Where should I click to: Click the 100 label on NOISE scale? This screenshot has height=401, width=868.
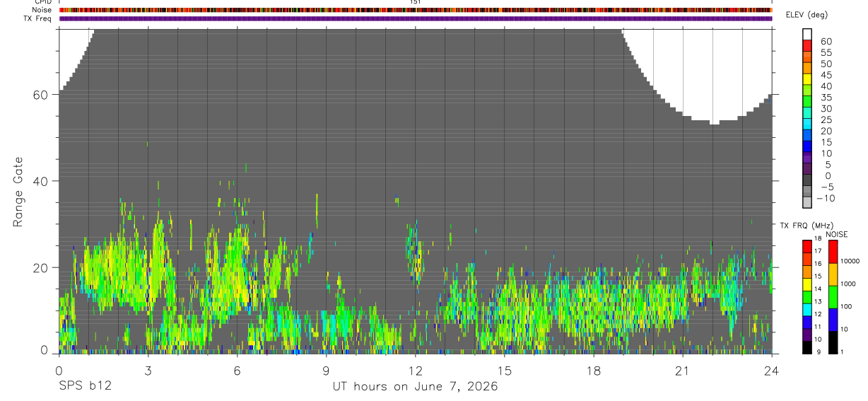pyautogui.click(x=846, y=306)
